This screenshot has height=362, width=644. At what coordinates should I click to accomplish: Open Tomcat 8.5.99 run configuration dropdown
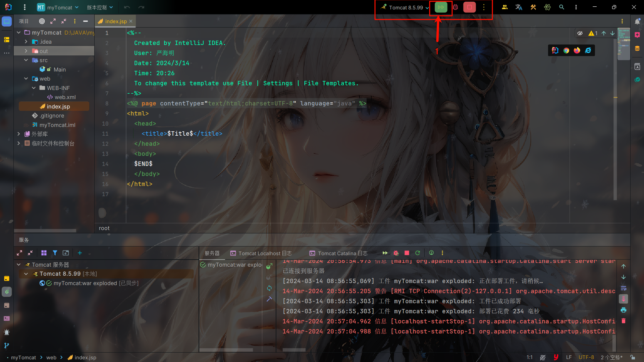point(405,7)
